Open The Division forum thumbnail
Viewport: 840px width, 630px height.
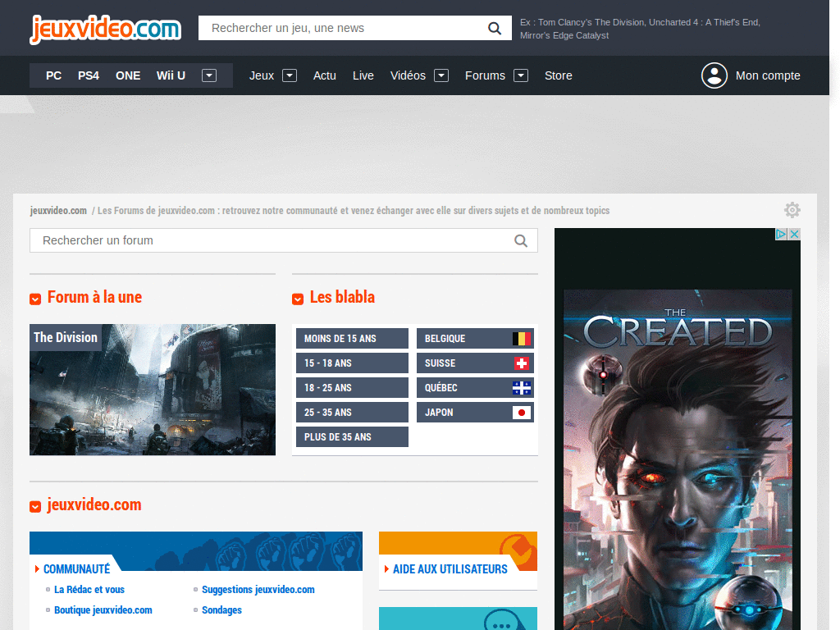[x=153, y=390]
